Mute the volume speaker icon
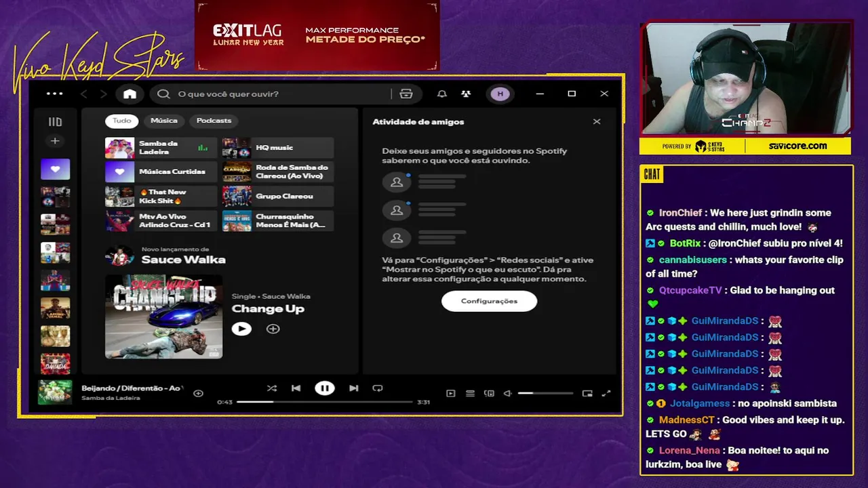 click(507, 393)
